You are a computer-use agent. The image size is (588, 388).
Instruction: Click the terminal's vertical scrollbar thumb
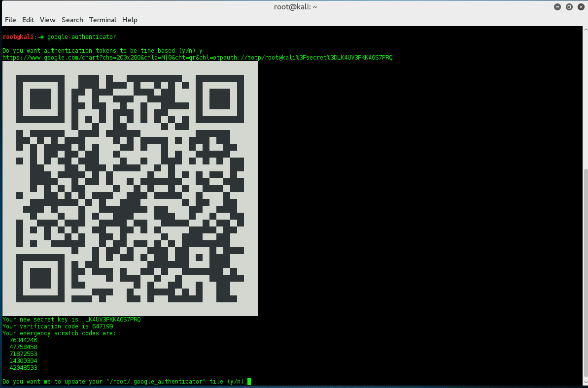[585, 276]
